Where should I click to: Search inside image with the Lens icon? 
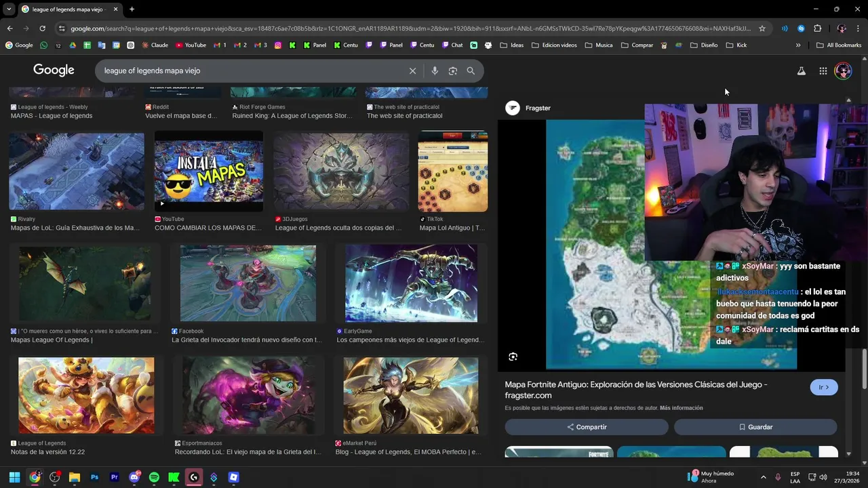513,357
